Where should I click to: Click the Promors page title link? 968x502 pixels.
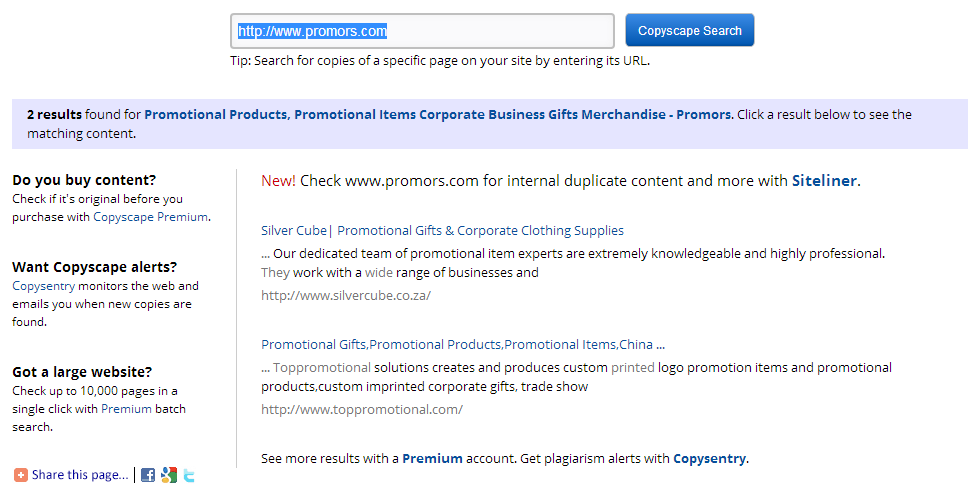click(438, 114)
